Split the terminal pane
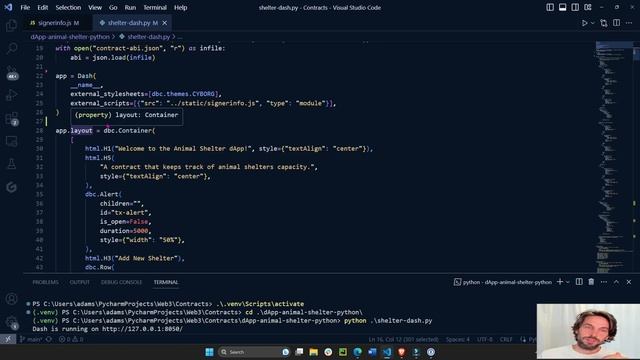Image resolution: width=640 pixels, height=360 pixels. 579,282
